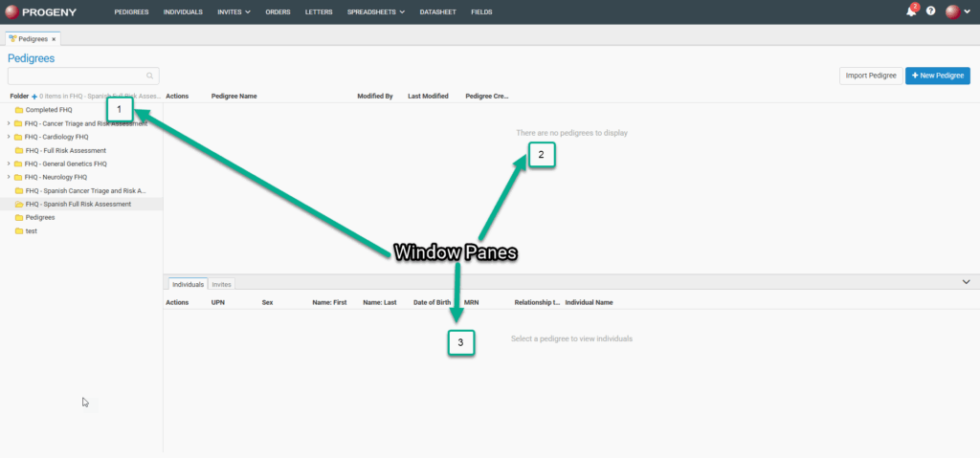Select the test folder

click(x=33, y=230)
